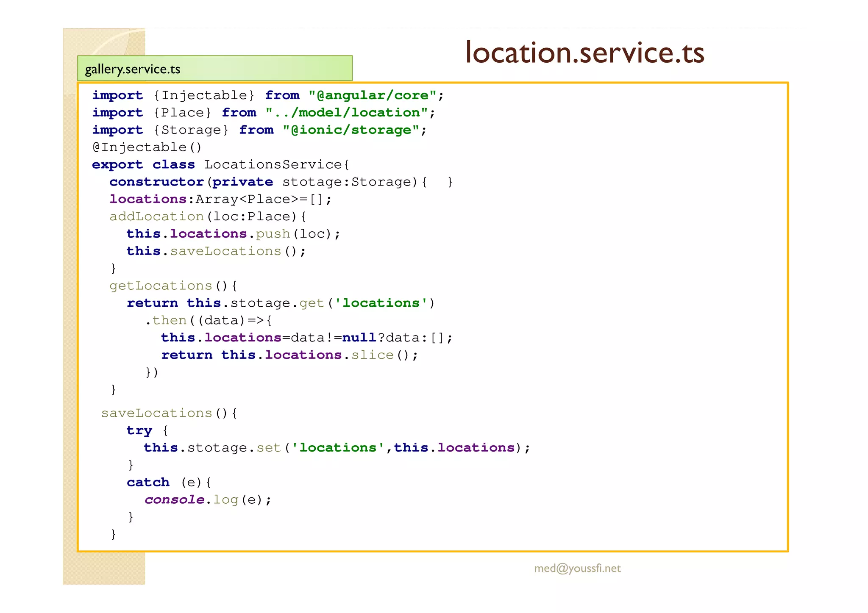
Task: Click the stotage.get('locations') return line
Action: [x=281, y=303]
